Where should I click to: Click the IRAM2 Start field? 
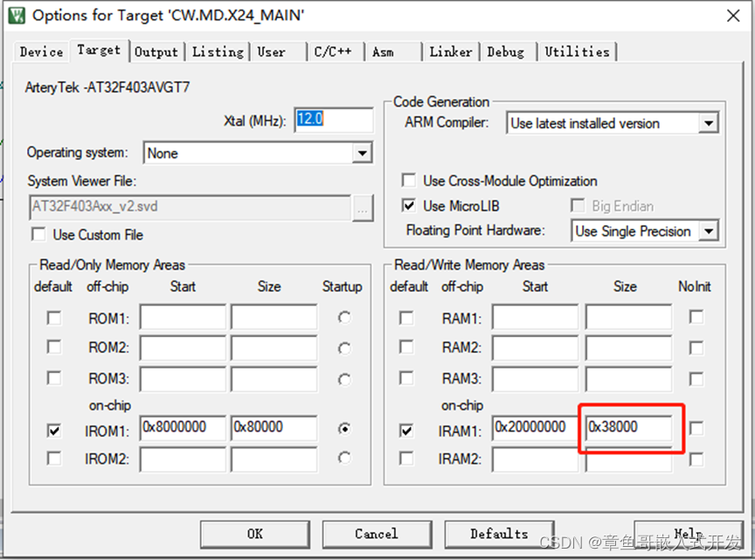pyautogui.click(x=535, y=460)
